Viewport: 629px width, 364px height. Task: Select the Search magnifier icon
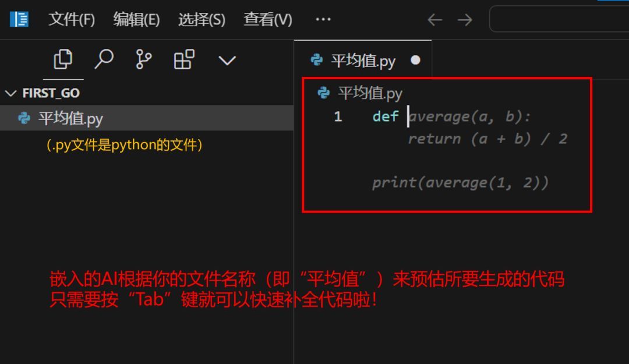104,59
